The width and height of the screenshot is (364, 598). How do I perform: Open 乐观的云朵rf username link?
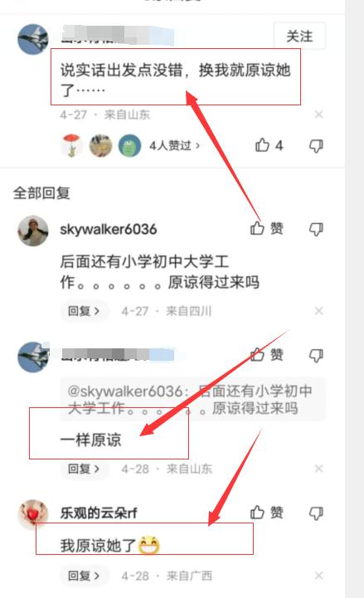99,513
